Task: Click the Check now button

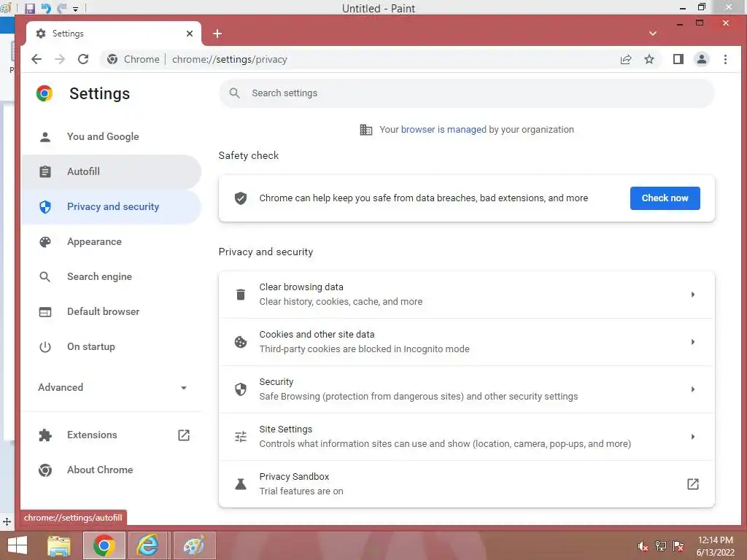Action: pos(665,198)
